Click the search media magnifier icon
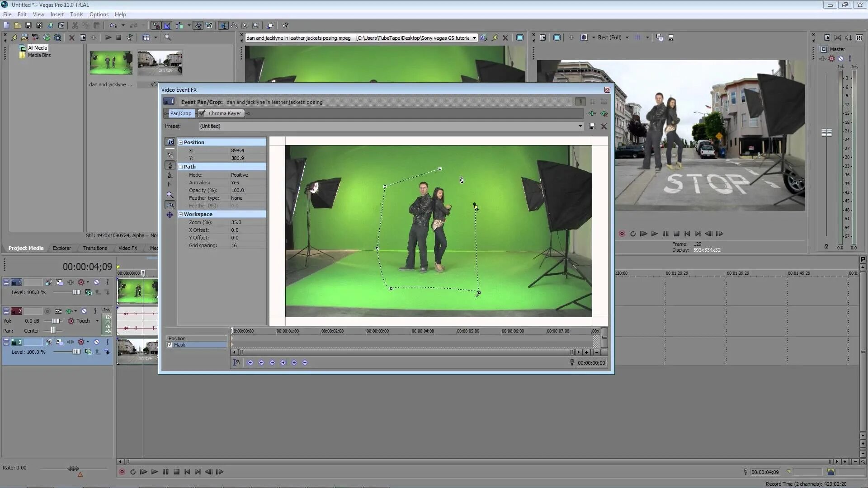The width and height of the screenshot is (868, 488). point(168,38)
